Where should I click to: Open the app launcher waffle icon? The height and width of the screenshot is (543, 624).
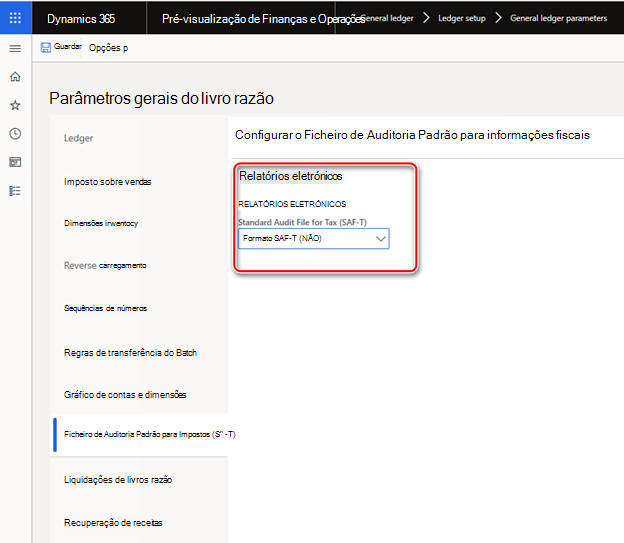pos(15,18)
